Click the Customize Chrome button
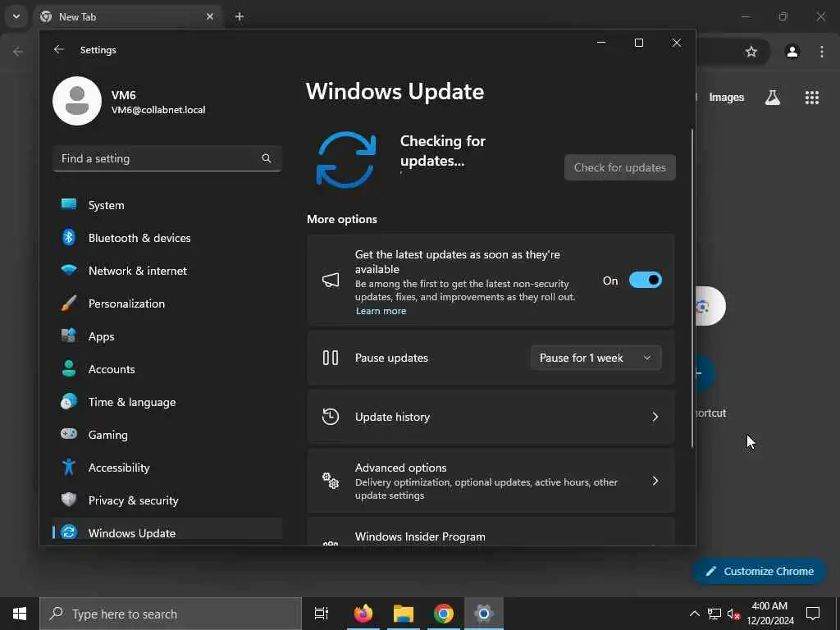Viewport: 840px width, 630px height. [x=760, y=571]
